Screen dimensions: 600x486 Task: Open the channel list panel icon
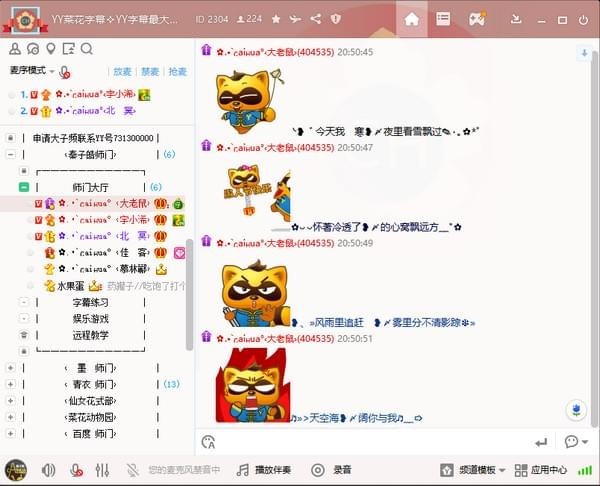(443, 19)
